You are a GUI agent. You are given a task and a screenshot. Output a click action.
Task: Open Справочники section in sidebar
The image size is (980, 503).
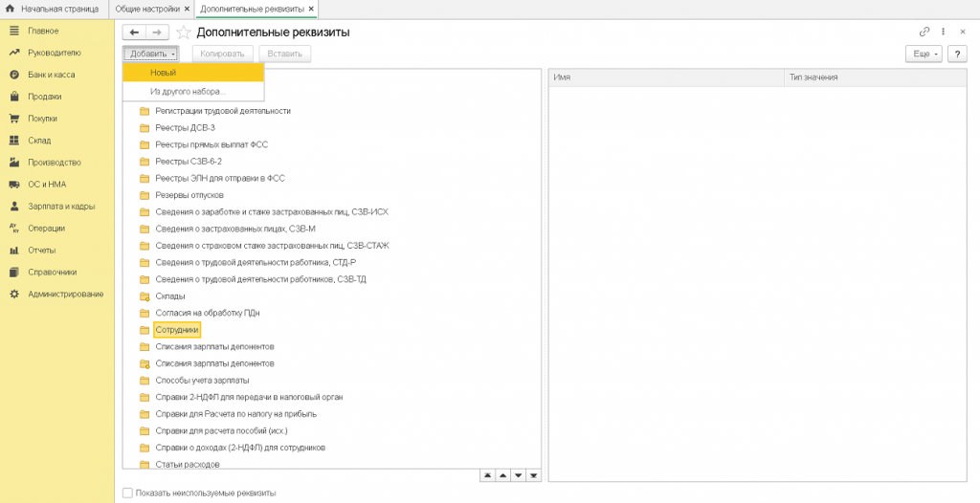(x=53, y=273)
